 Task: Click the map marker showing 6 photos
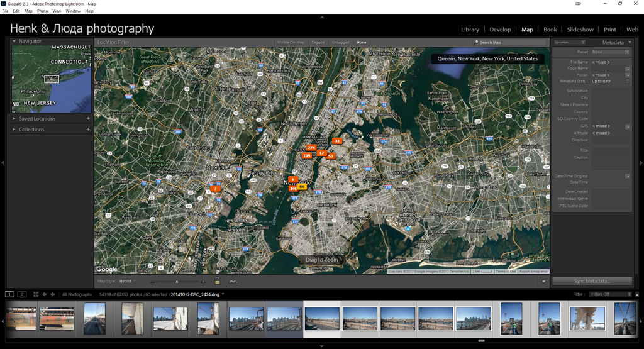293,179
